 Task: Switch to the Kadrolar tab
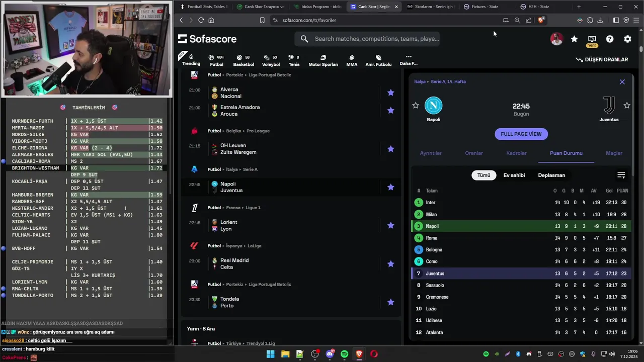(x=516, y=153)
